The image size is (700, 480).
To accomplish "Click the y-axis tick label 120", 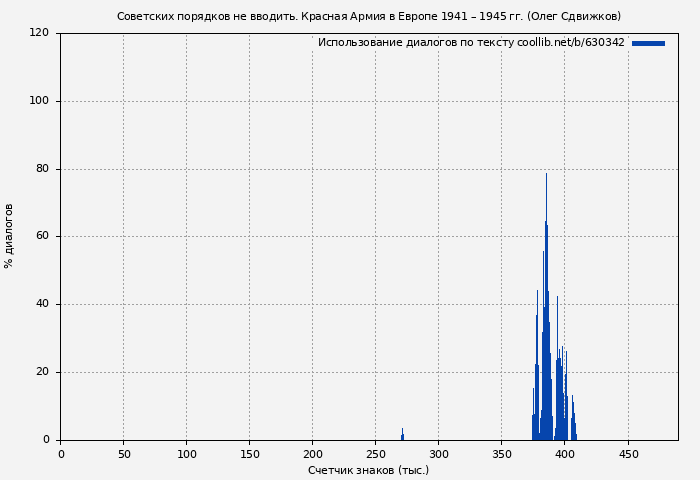I will click(x=39, y=33).
